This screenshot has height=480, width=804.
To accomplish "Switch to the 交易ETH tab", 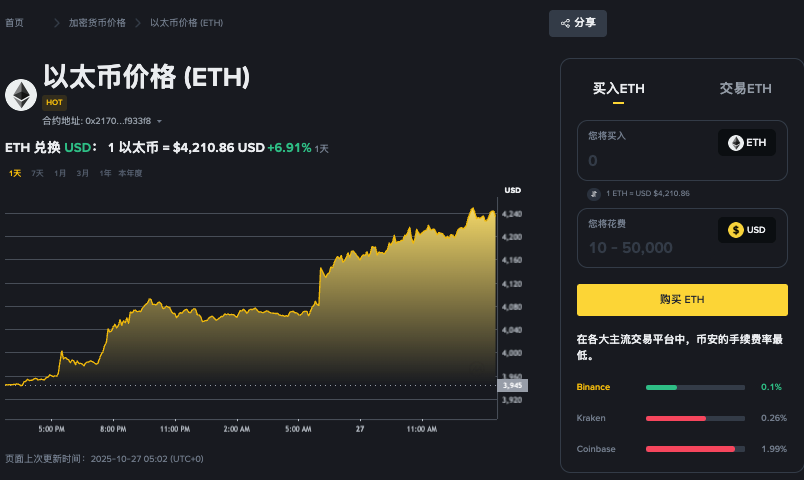I will point(745,88).
